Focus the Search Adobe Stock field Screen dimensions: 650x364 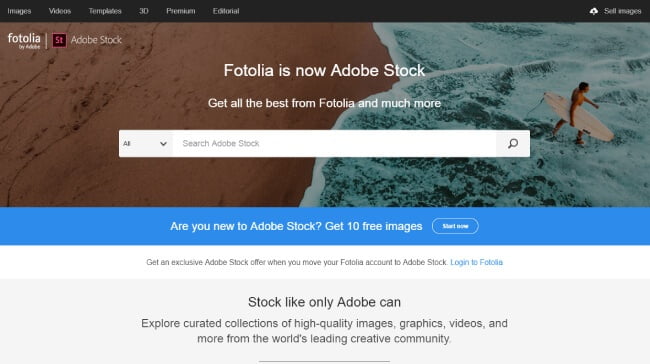334,143
